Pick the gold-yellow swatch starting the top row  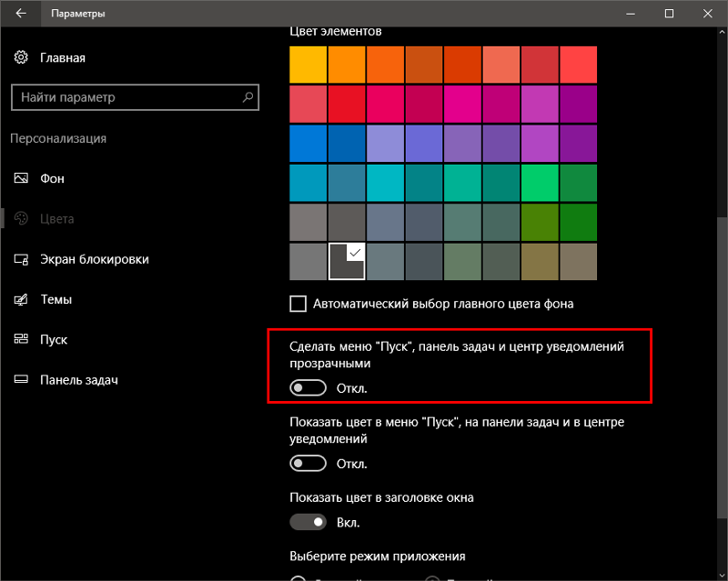click(x=308, y=65)
